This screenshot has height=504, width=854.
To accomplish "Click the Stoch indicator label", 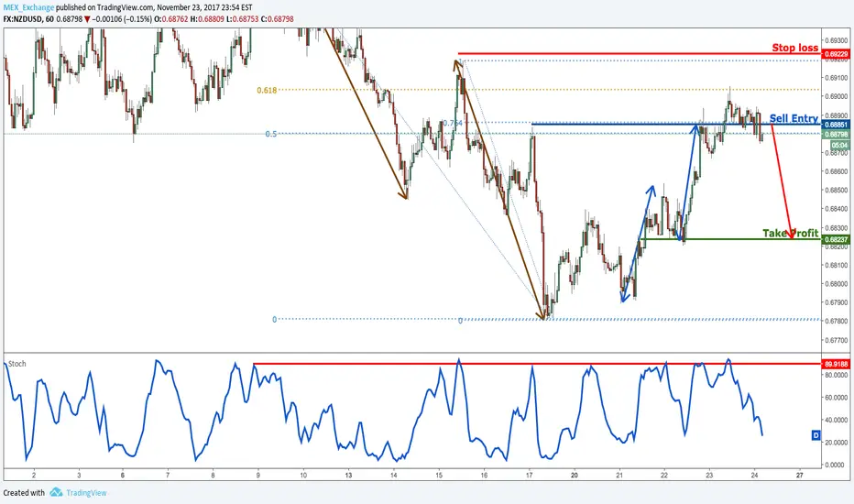I will point(16,364).
